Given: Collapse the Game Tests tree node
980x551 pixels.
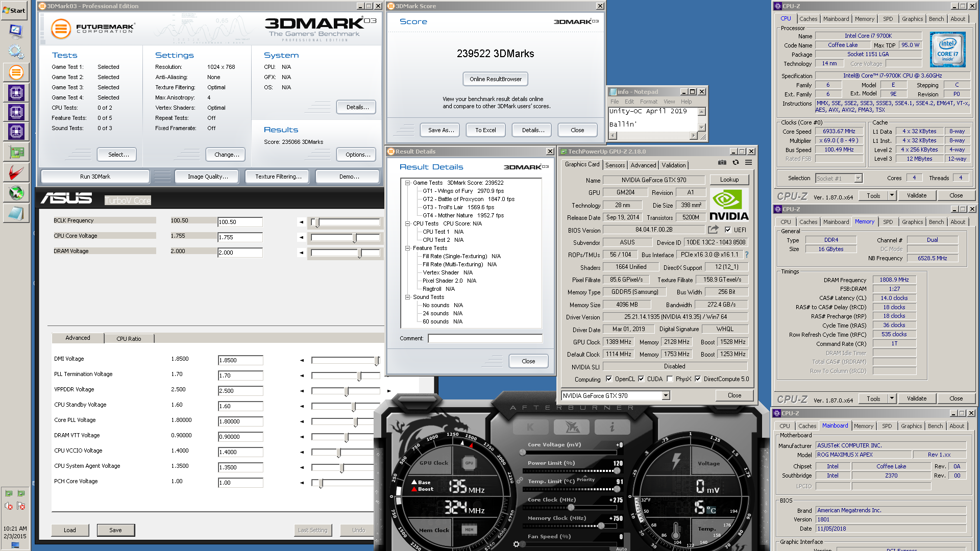Looking at the screenshot, I should [x=407, y=183].
